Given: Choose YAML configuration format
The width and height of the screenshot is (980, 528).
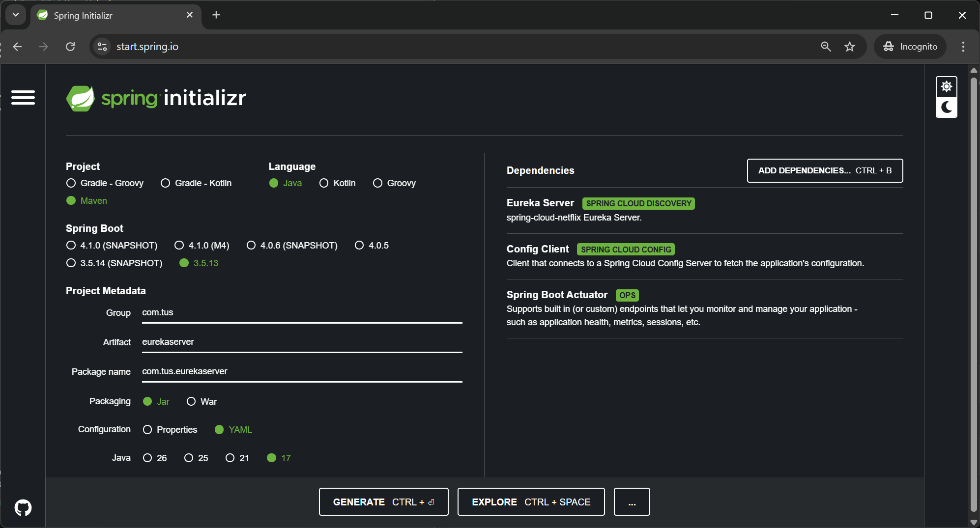Looking at the screenshot, I should 233,430.
